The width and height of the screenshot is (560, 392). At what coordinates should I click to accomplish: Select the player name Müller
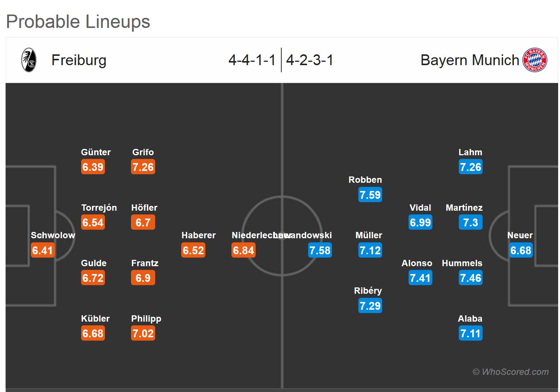[369, 235]
